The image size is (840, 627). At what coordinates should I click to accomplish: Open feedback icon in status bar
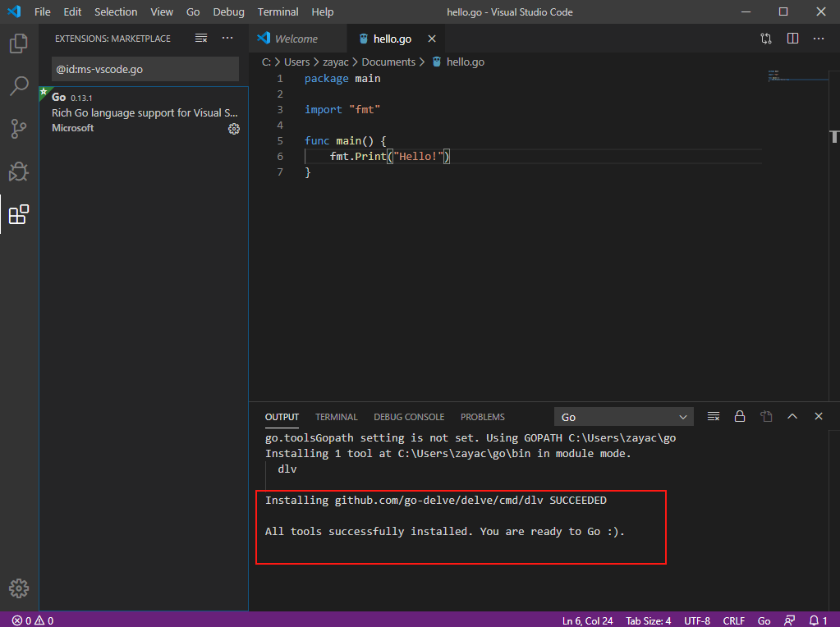pos(789,620)
